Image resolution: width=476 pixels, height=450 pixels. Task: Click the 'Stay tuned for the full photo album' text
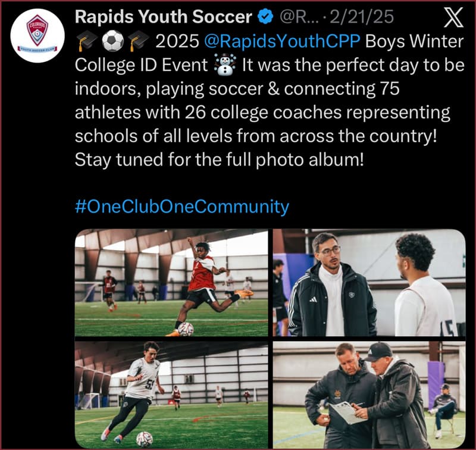coord(219,160)
